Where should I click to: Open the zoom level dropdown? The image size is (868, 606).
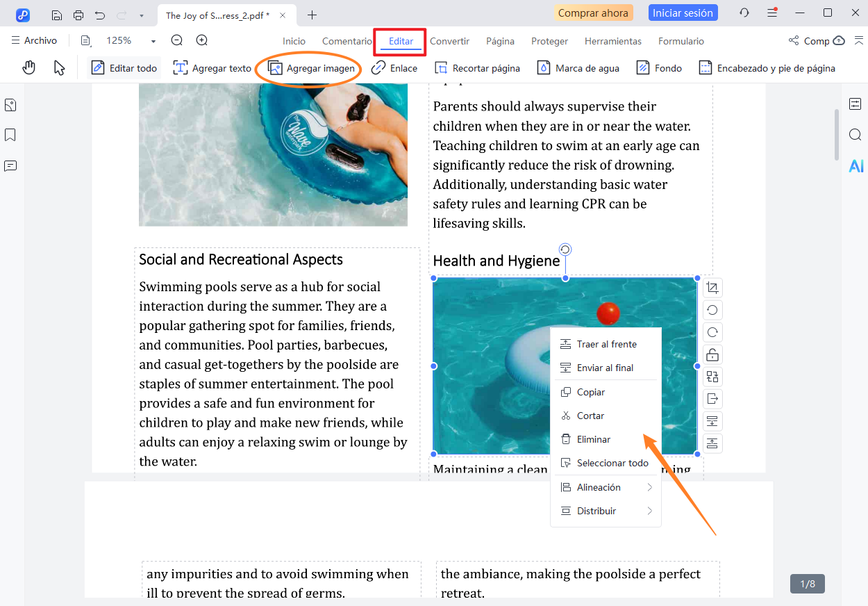[153, 40]
